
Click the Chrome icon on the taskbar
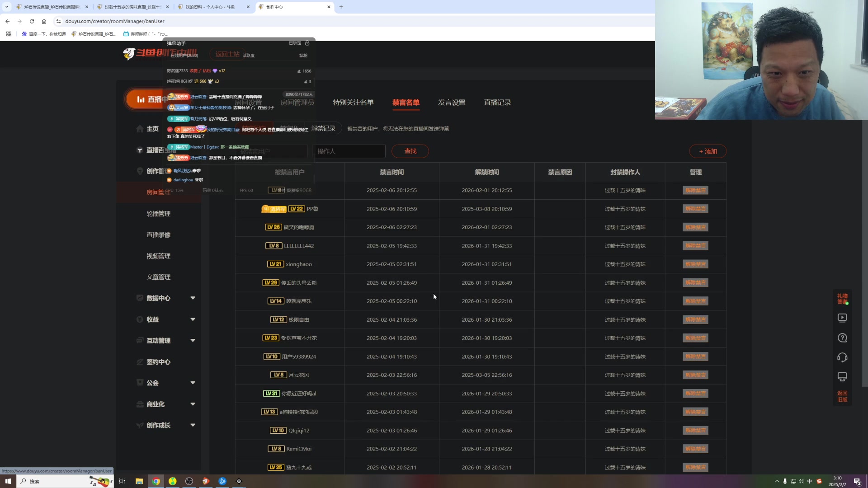tap(156, 481)
